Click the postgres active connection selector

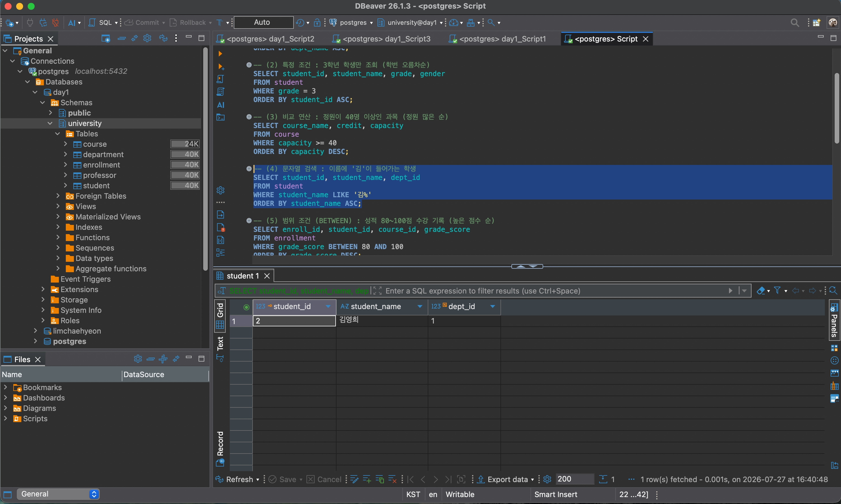(351, 23)
